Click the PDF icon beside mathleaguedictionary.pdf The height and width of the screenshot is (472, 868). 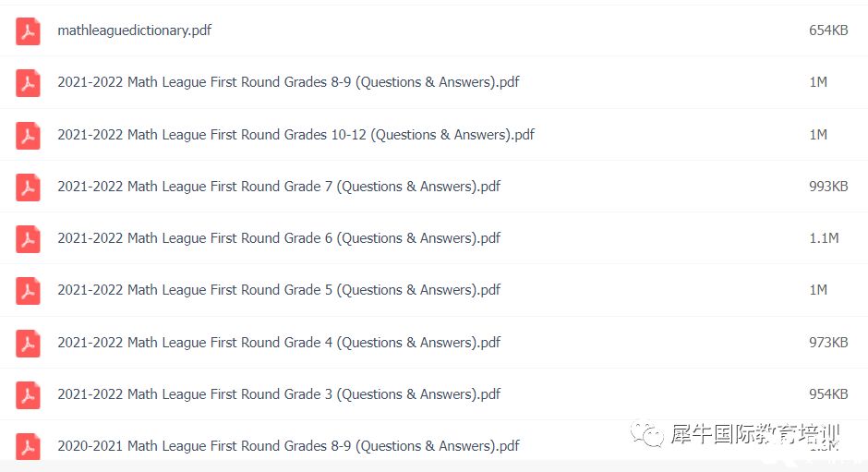(x=28, y=31)
